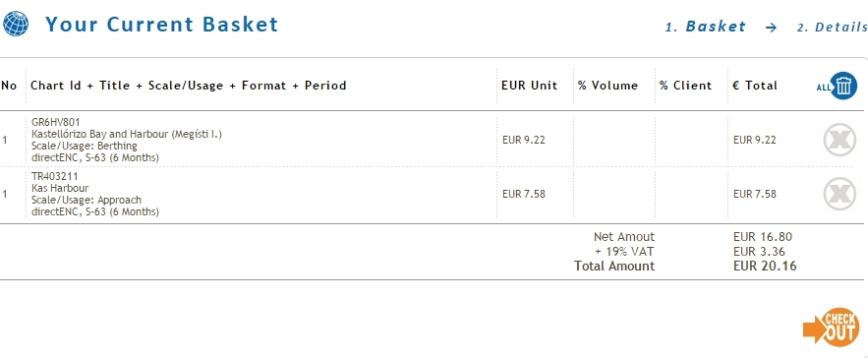The width and height of the screenshot is (868, 358).
Task: Click the '% Client' column header
Action: click(685, 86)
